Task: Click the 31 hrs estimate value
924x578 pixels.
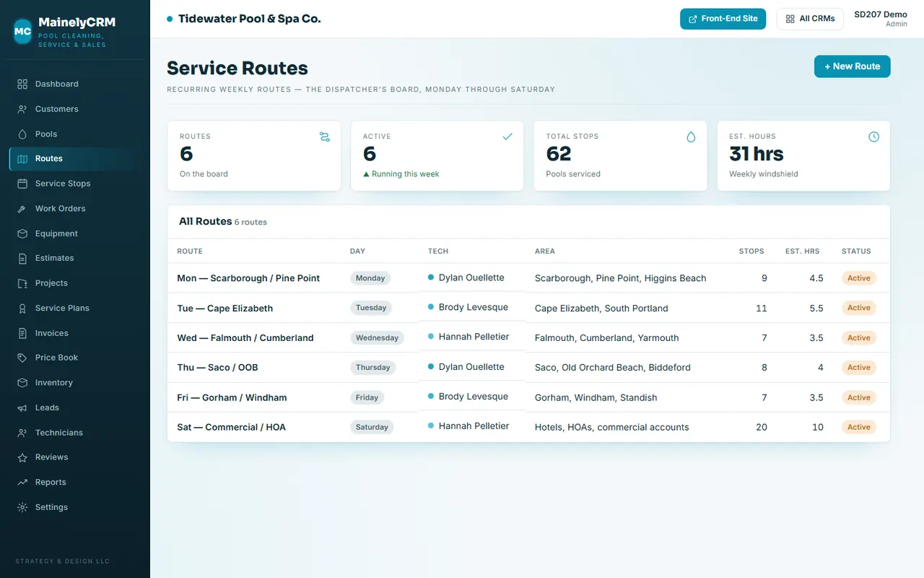Action: click(x=756, y=154)
